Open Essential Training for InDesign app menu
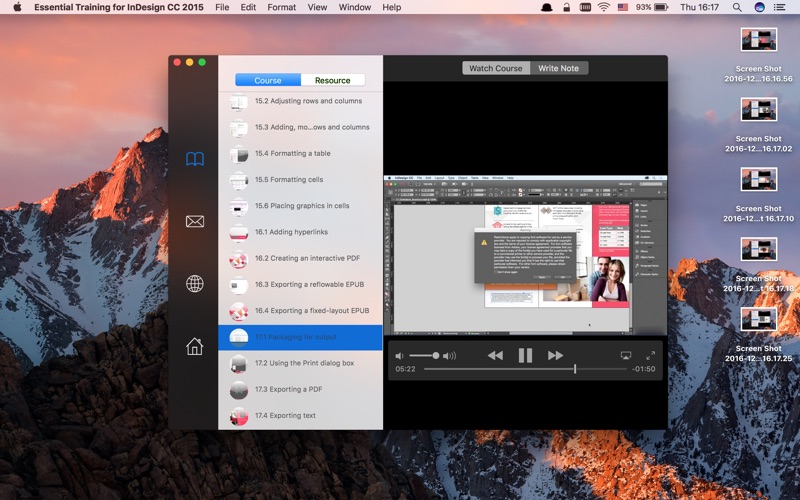This screenshot has height=500, width=800. coord(119,7)
